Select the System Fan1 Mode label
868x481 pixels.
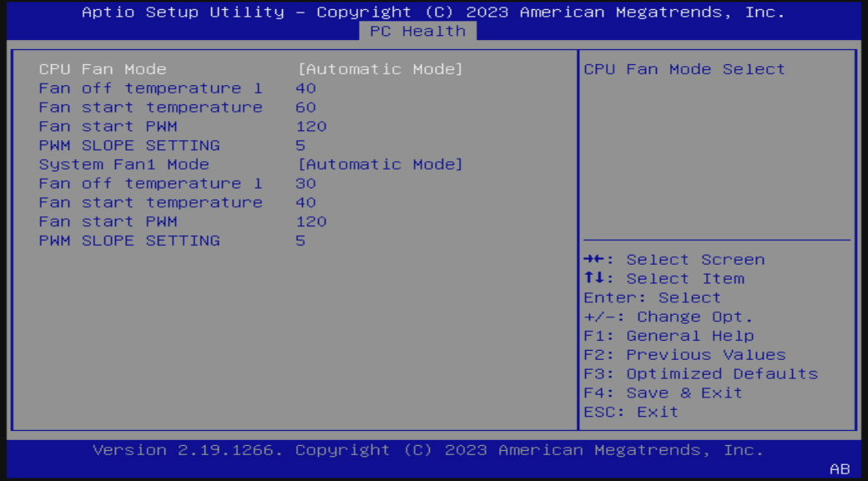pos(124,165)
